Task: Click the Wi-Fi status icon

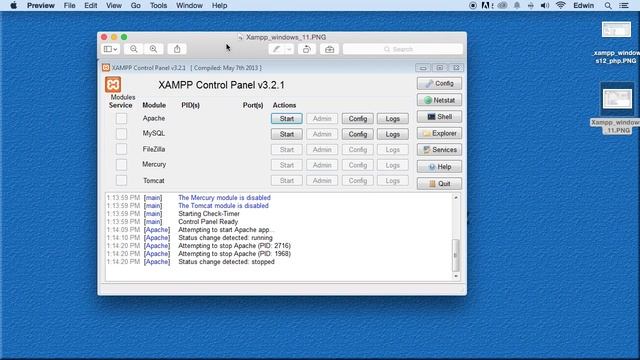Action: [x=561, y=5]
